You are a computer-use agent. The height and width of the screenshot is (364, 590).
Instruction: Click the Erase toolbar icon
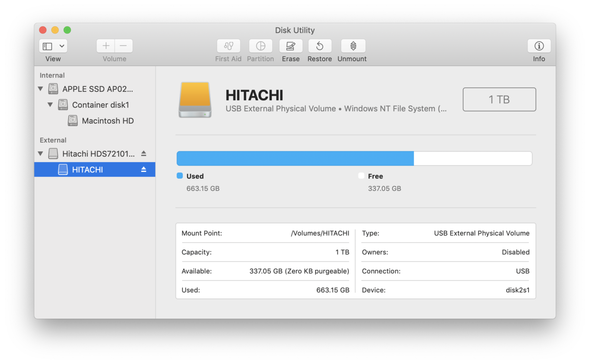[291, 46]
